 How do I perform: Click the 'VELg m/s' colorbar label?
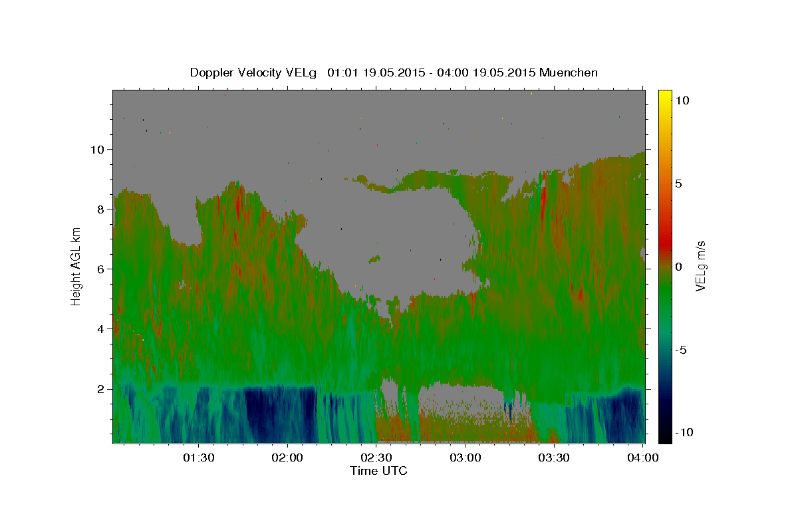pos(700,266)
